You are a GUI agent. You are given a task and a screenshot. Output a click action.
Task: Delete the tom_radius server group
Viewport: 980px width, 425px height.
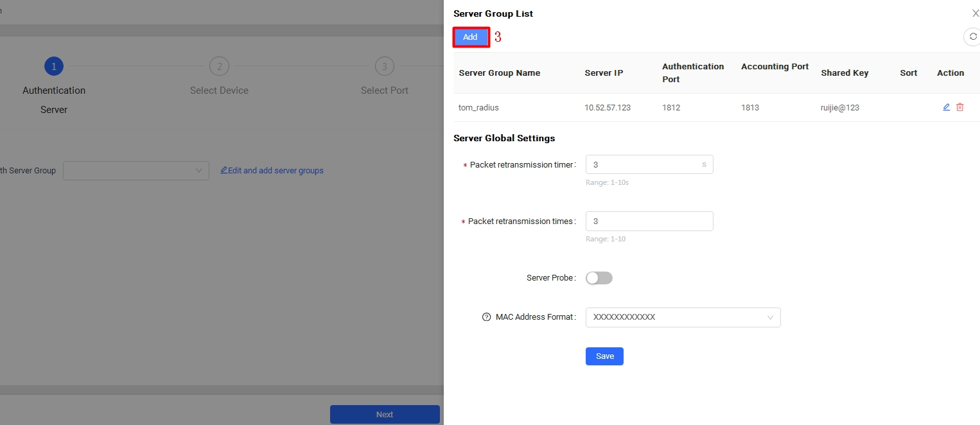point(960,107)
